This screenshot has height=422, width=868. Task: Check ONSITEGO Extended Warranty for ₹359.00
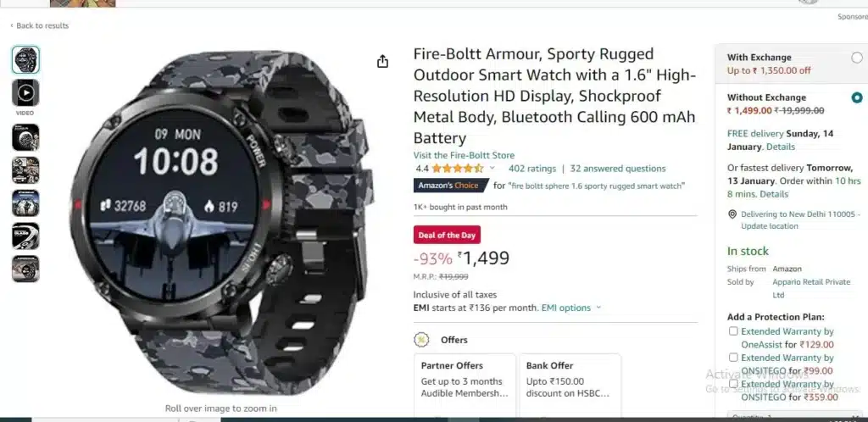click(x=733, y=383)
